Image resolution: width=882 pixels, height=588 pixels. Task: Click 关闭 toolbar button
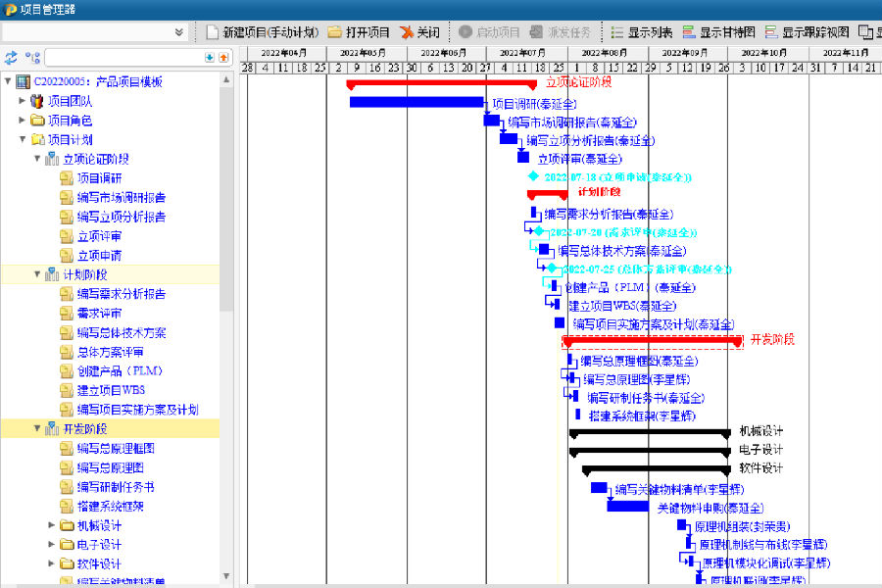point(420,32)
